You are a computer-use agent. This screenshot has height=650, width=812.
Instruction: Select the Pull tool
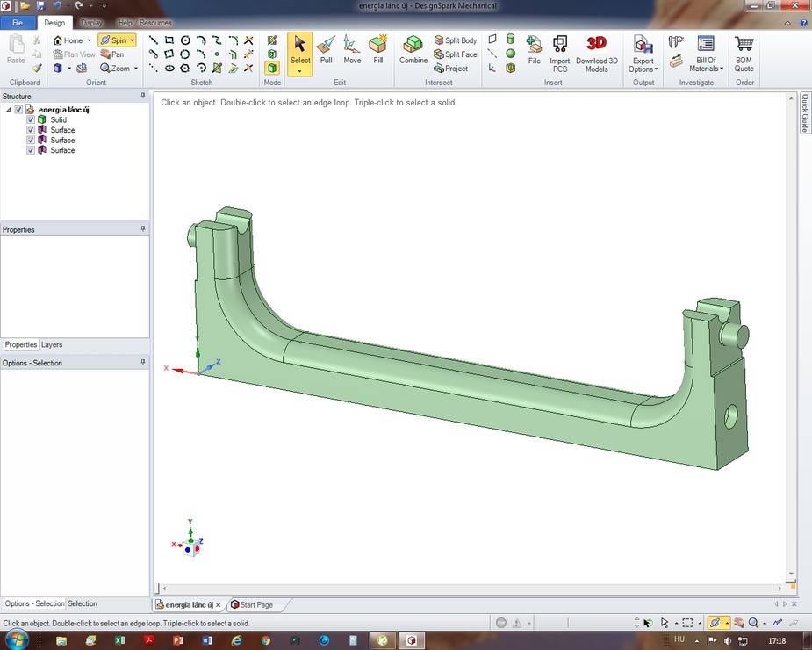(326, 51)
